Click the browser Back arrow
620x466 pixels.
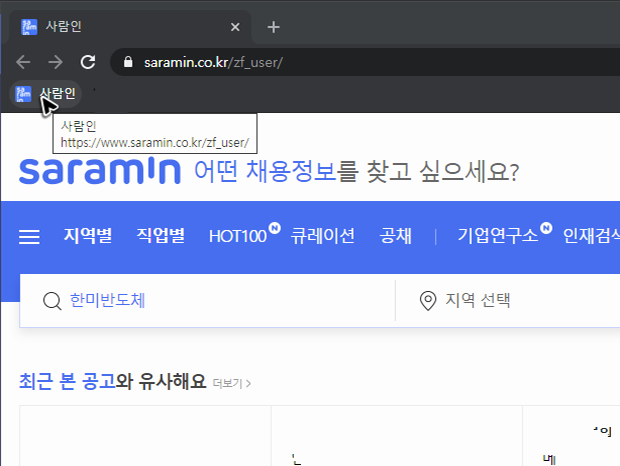point(23,62)
